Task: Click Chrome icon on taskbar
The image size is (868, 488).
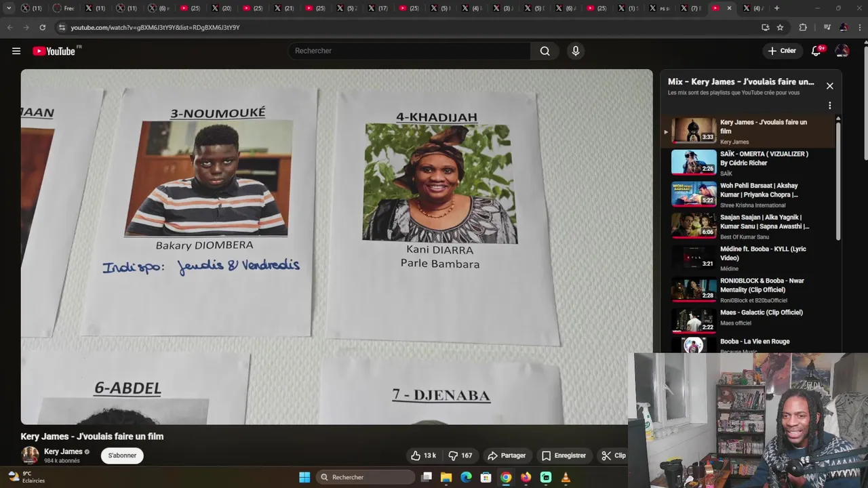Action: [x=506, y=477]
